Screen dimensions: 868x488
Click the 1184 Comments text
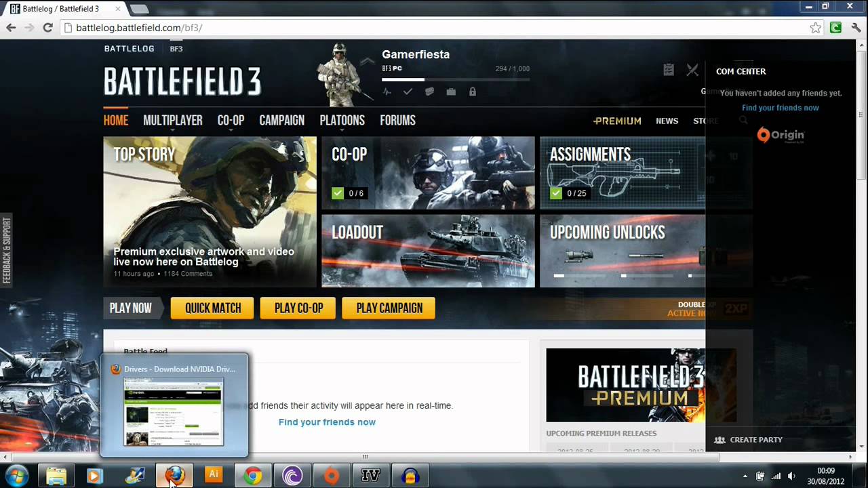[188, 274]
